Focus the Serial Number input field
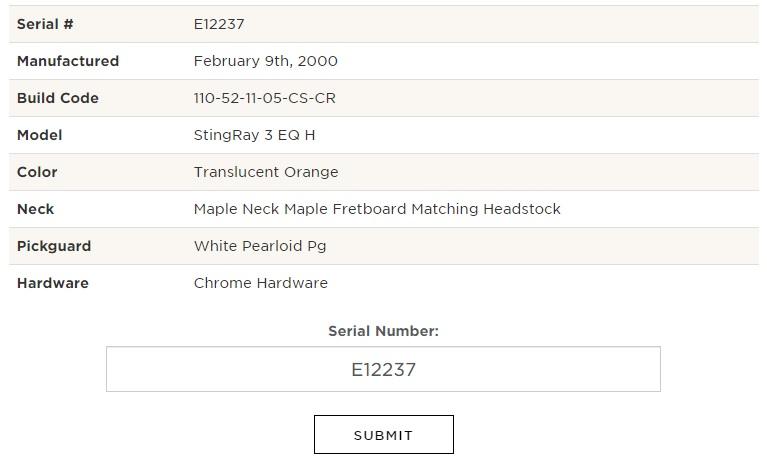767x470 pixels. pyautogui.click(x=383, y=369)
